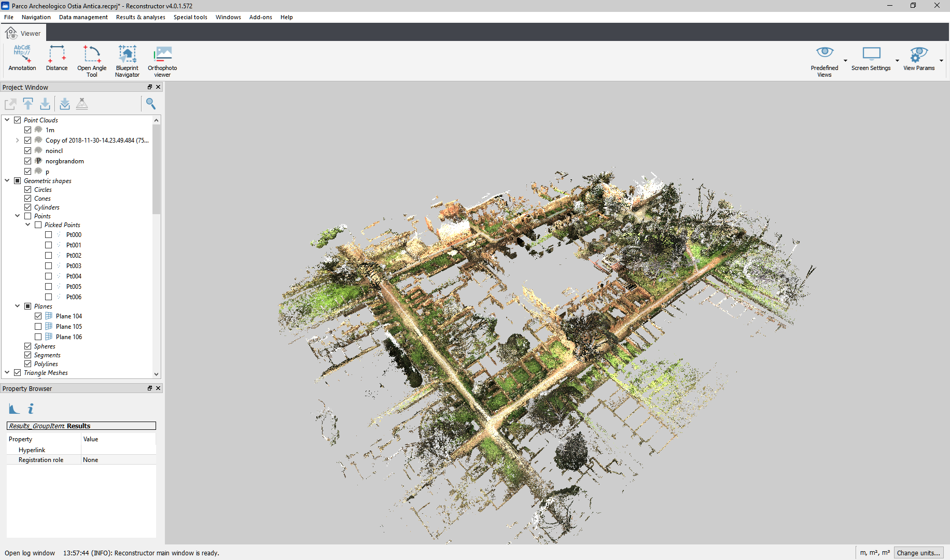This screenshot has width=950, height=560.
Task: Expand the Copy of 2018-11-30 point cloud
Action: 18,140
